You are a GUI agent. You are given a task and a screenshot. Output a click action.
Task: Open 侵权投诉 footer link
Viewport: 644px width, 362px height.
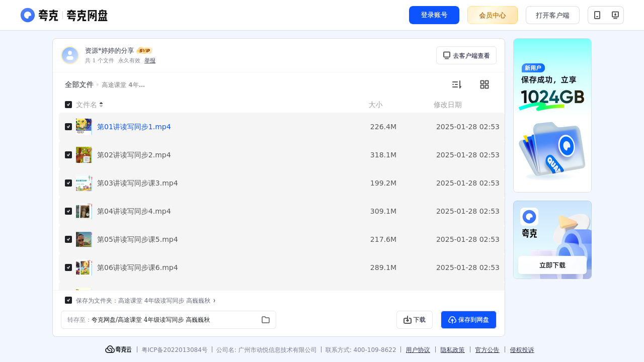(x=522, y=350)
